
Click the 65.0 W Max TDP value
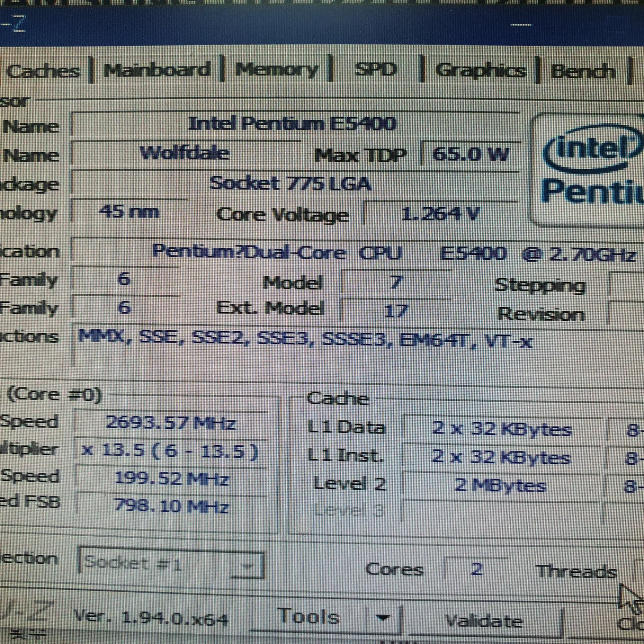coord(470,155)
